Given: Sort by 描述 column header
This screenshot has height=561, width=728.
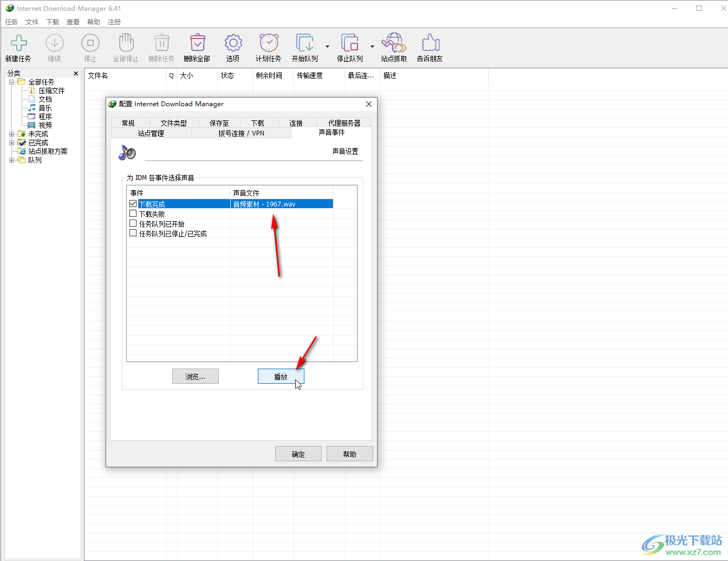Looking at the screenshot, I should [x=434, y=76].
